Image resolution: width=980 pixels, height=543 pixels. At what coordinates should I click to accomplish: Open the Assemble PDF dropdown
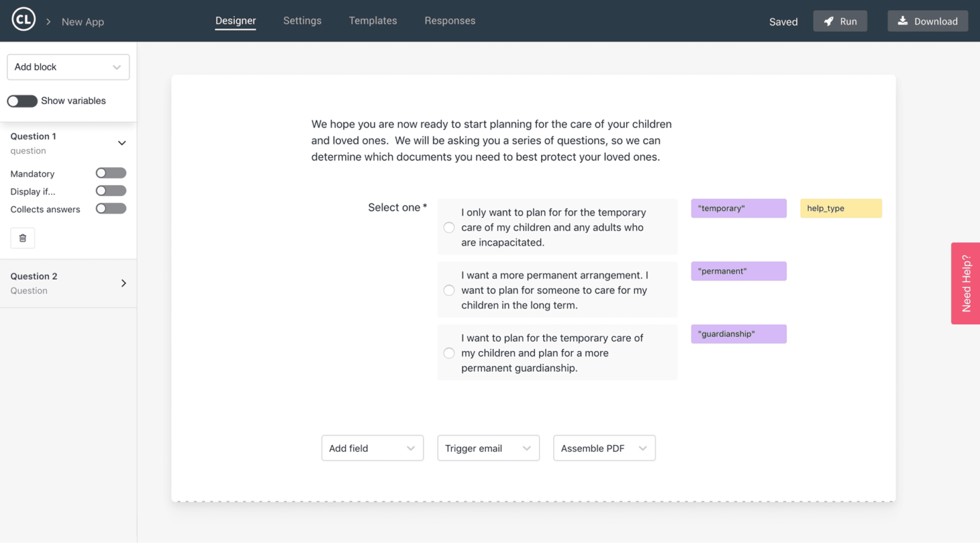click(604, 448)
